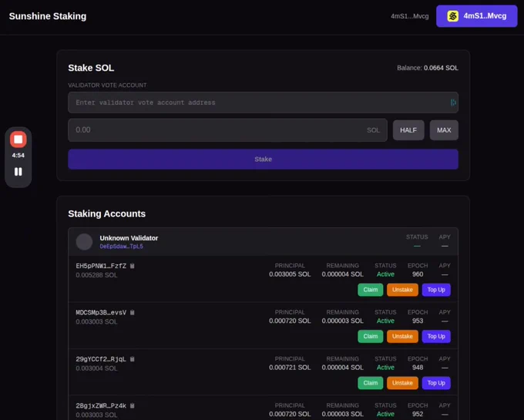The height and width of the screenshot is (420, 524).
Task: Copy the 28gjxZWR…Pz4k stake address
Action: pos(133,405)
